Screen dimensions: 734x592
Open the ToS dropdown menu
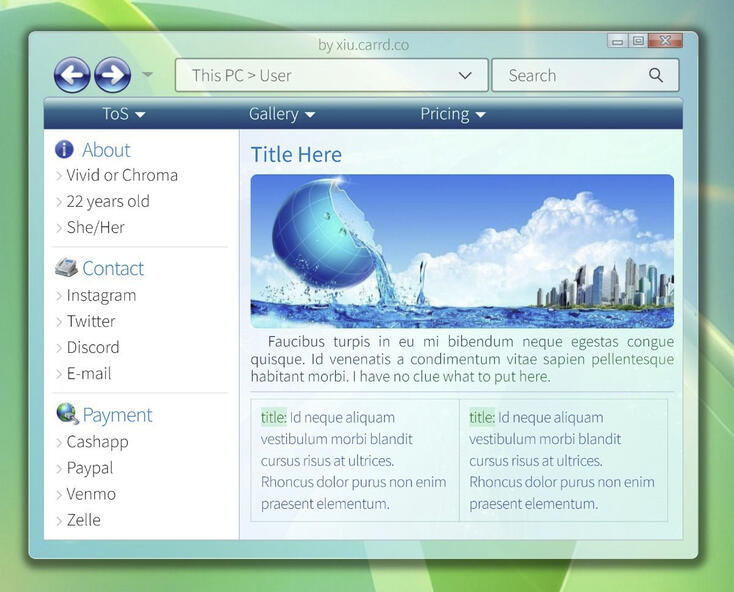[x=124, y=114]
